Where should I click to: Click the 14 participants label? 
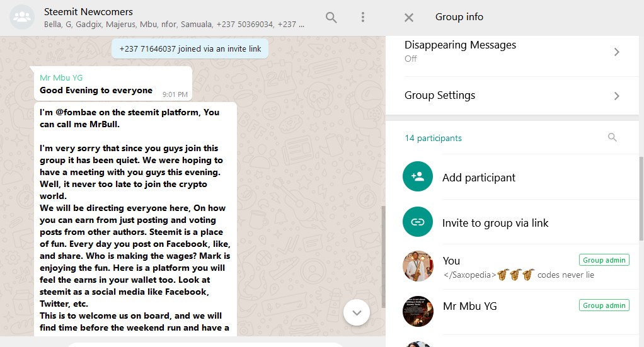pyautogui.click(x=434, y=139)
